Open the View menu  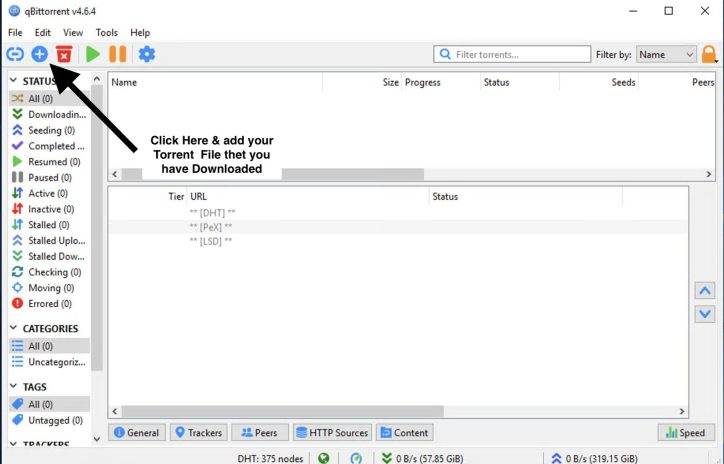coord(73,32)
